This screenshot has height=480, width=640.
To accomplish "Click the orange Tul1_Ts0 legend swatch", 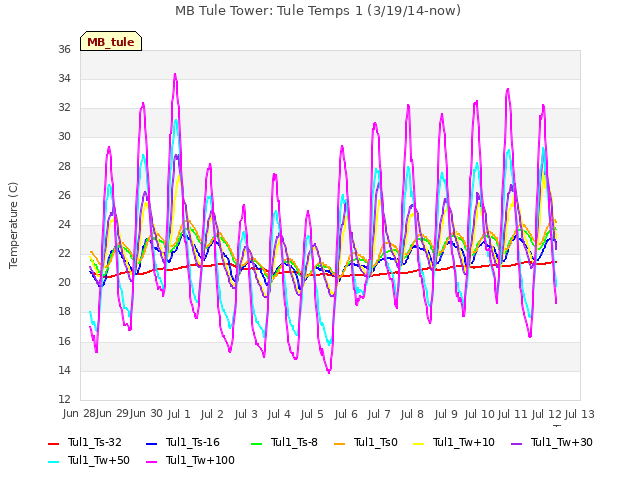I will pyautogui.click(x=339, y=443).
